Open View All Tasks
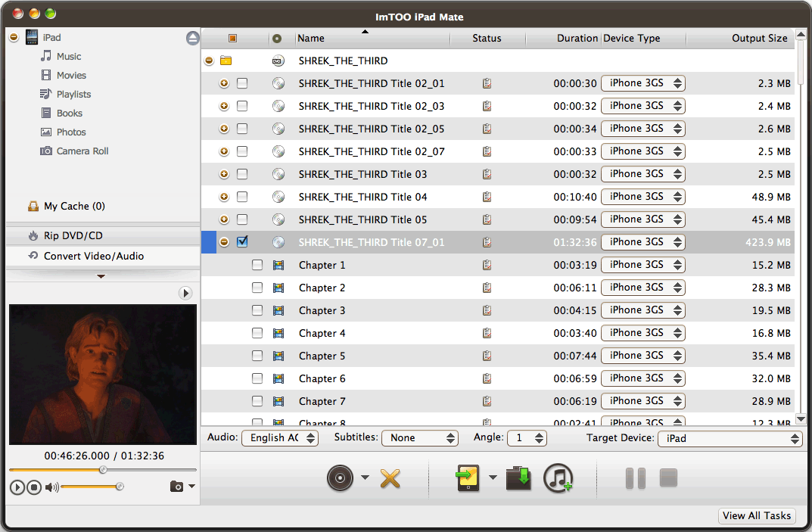The width and height of the screenshot is (812, 532). point(757,516)
